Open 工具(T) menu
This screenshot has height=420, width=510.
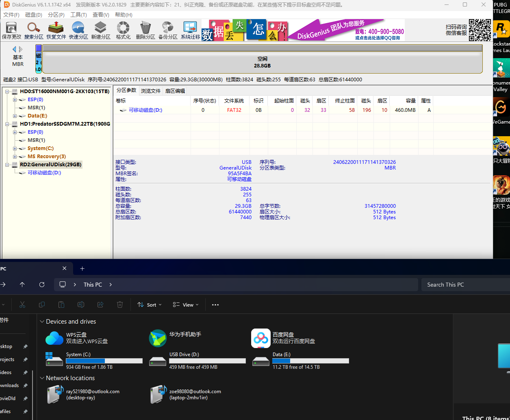[78, 15]
